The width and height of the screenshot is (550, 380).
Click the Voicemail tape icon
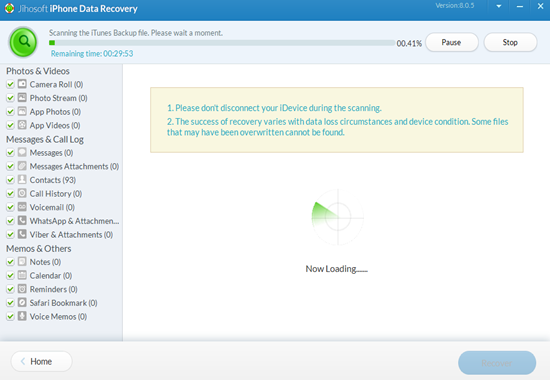click(22, 207)
